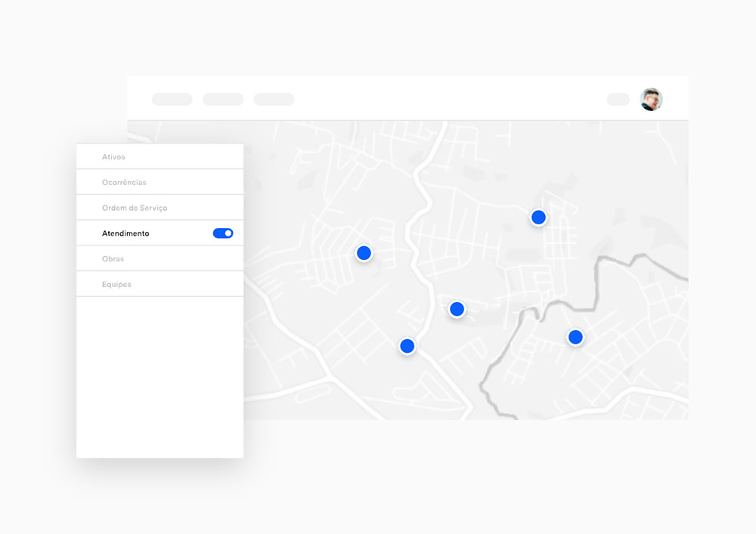Select the Ativos menu item
756x534 pixels.
click(160, 156)
